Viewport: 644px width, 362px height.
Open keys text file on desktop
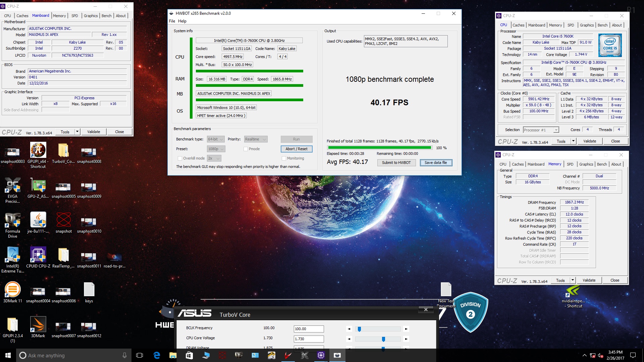[x=89, y=292]
